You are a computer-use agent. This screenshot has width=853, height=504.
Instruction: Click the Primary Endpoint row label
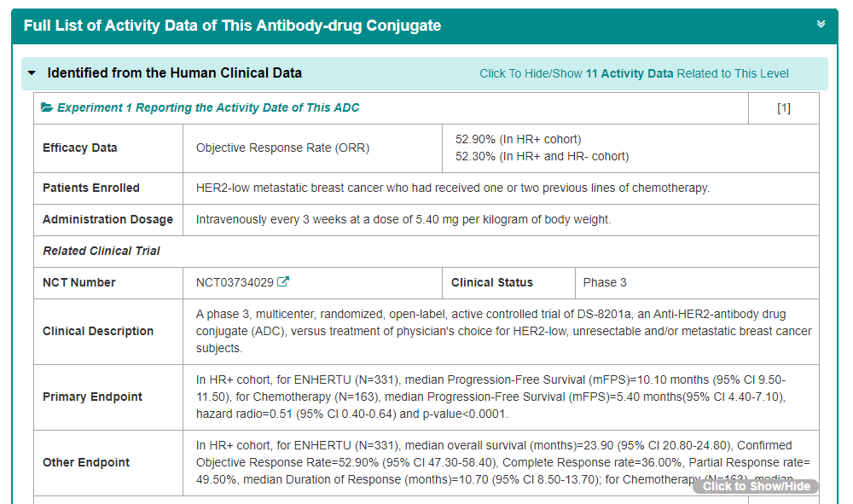pos(92,397)
